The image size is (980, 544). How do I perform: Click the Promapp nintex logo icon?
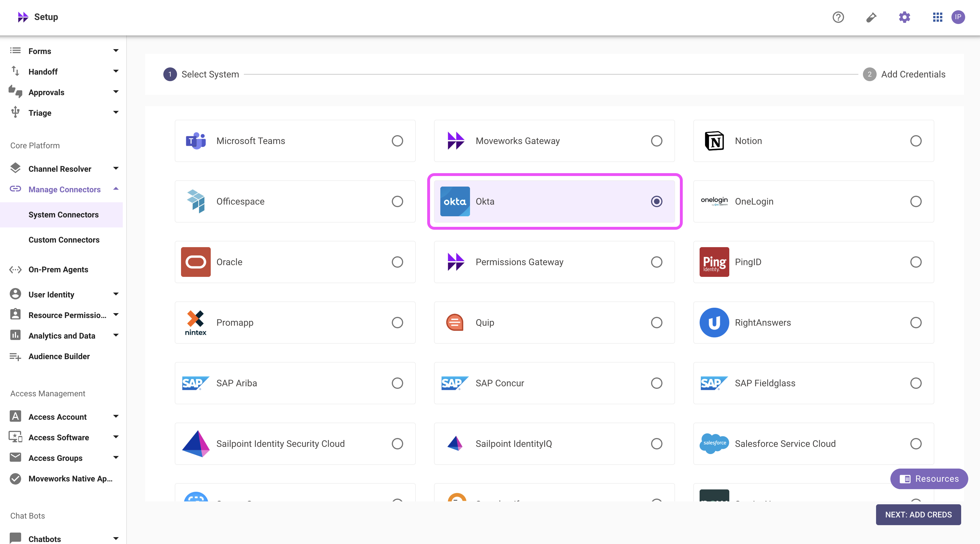[196, 323]
